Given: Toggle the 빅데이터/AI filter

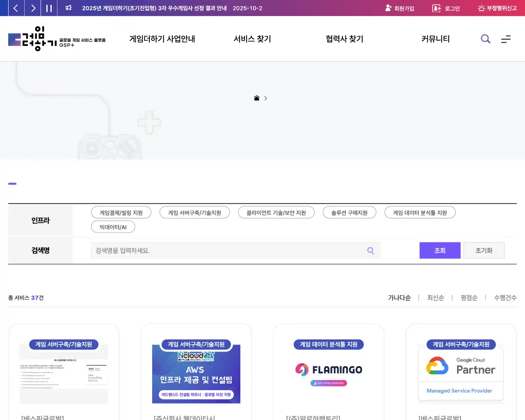Looking at the screenshot, I should coord(113,226).
